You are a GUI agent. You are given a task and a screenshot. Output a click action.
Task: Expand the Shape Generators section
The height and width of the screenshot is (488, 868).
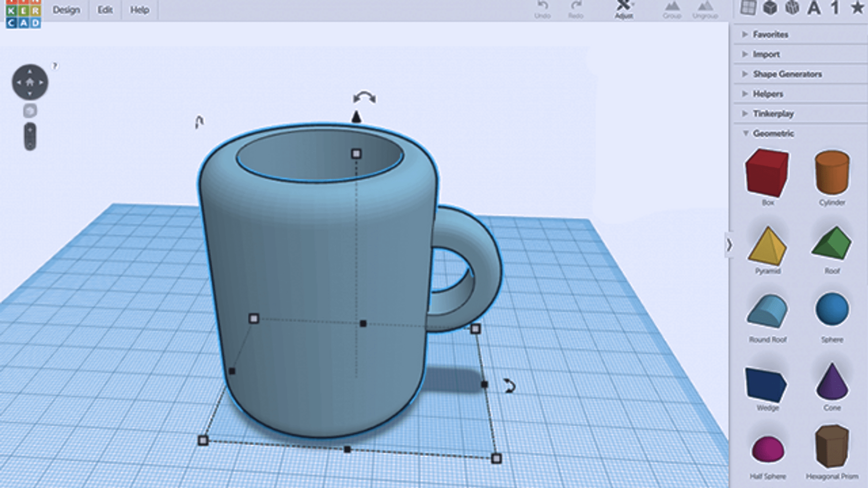point(787,74)
